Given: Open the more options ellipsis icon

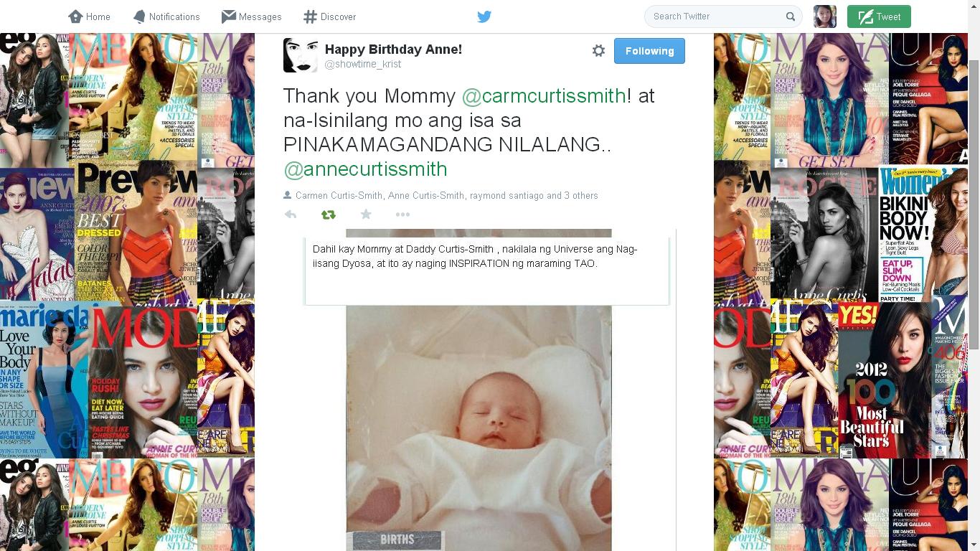Looking at the screenshot, I should [402, 215].
